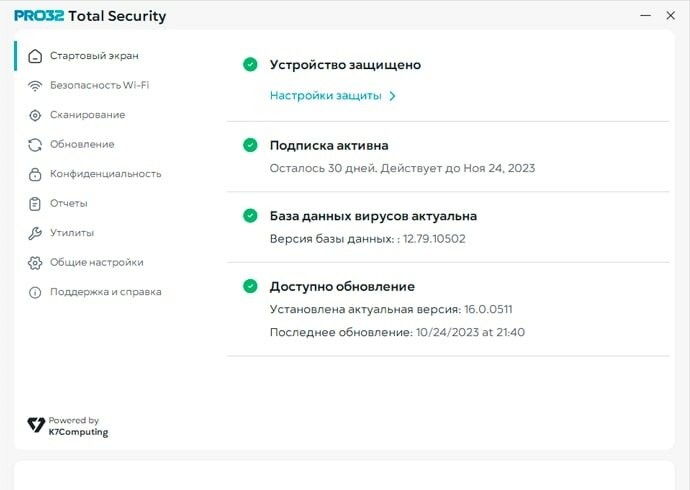Click the scan target icon beside Сканирование
690x490 pixels.
click(35, 115)
